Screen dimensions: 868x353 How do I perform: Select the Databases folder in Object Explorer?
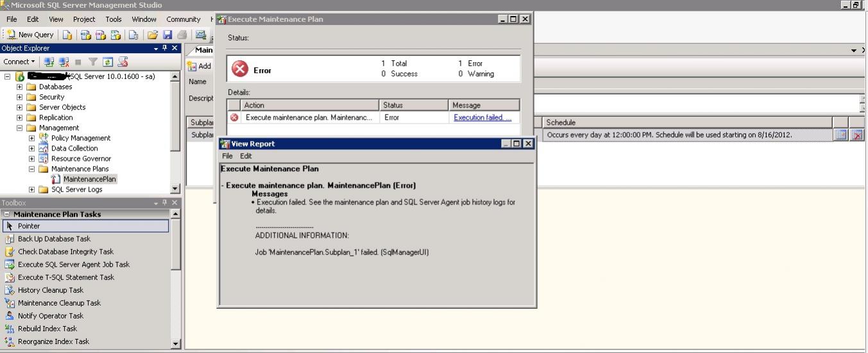(55, 86)
